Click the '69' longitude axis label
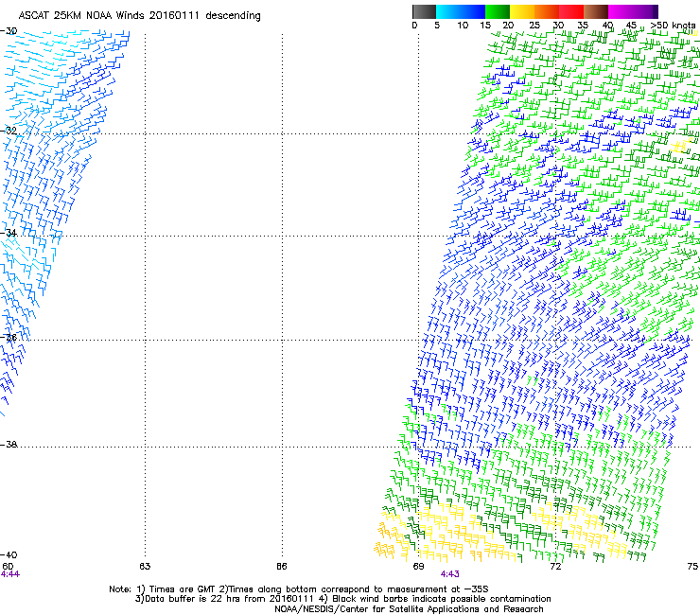Image resolution: width=700 pixels, height=615 pixels. (x=418, y=567)
